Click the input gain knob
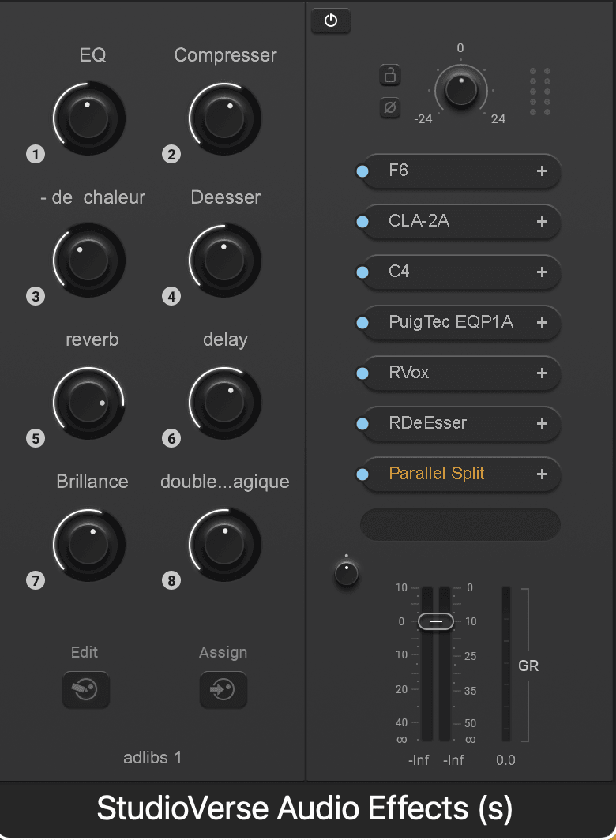The width and height of the screenshot is (616, 840). (x=461, y=90)
